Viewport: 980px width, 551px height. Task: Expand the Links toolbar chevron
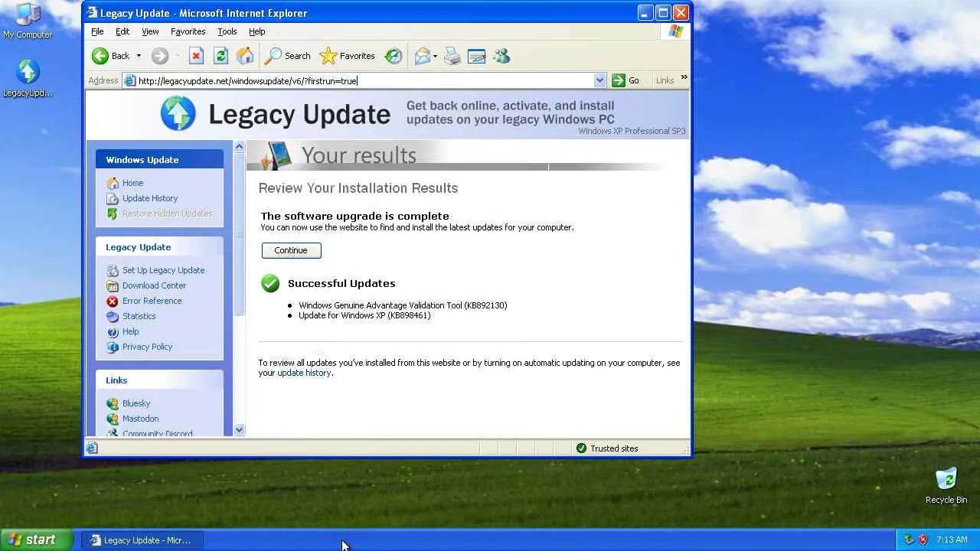coord(684,77)
